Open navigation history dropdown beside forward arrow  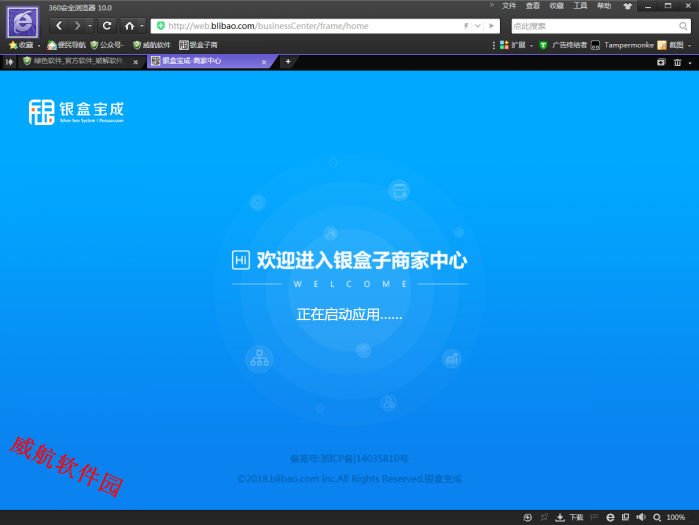[90, 26]
